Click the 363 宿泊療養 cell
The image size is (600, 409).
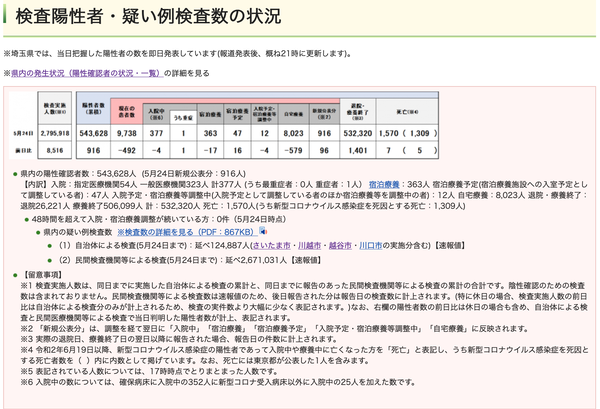(210, 133)
